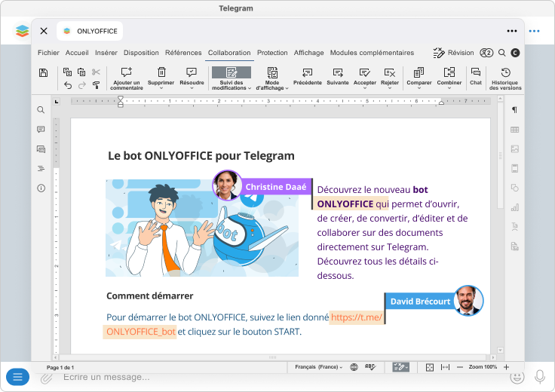Go to the Précédente change
This screenshot has width=555, height=392.
[307, 76]
